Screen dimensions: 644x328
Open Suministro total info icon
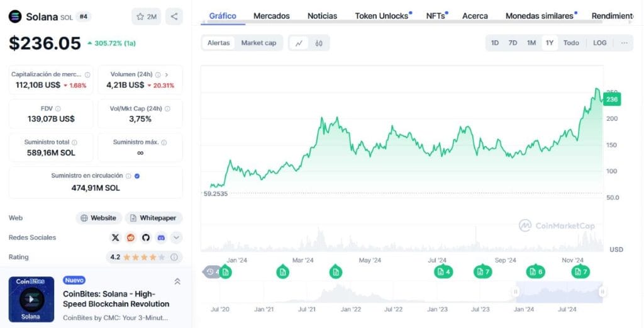pos(74,142)
